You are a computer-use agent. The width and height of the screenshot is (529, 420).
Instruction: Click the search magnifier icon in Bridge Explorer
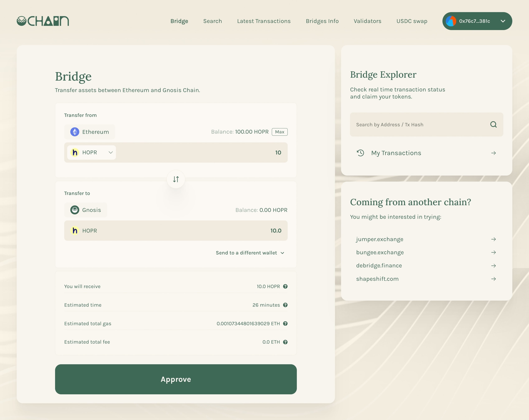(x=493, y=124)
